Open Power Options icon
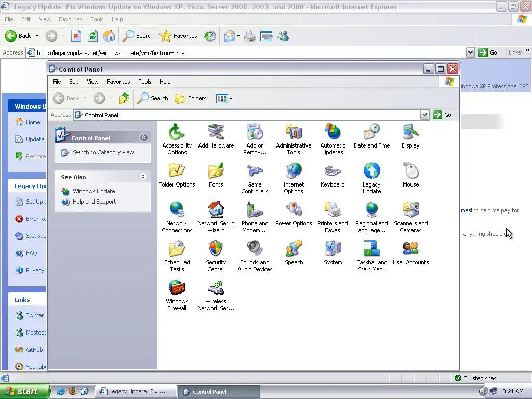This screenshot has height=399, width=532. pyautogui.click(x=294, y=214)
